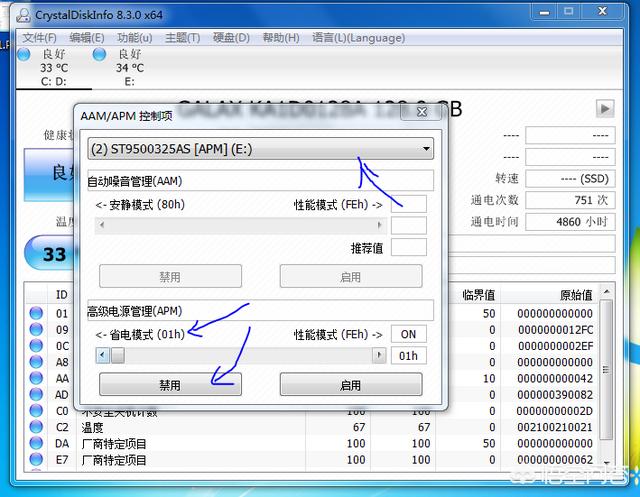Click the next disk arrow button
Image resolution: width=640 pixels, height=497 pixels.
point(604,108)
